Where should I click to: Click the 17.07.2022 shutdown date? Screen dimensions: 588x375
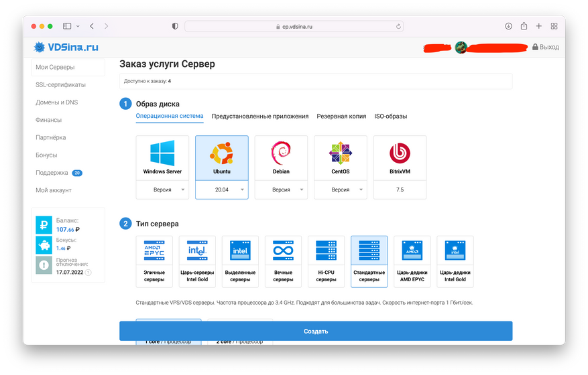coord(70,273)
